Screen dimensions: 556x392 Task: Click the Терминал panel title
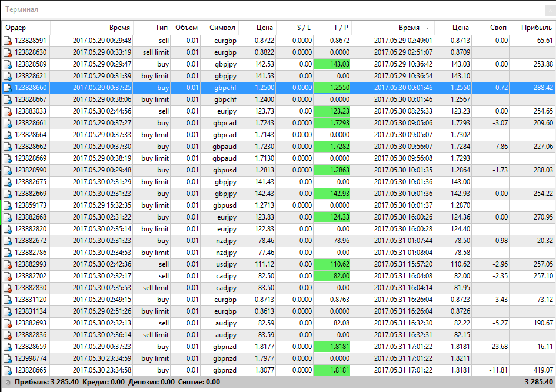tap(22, 9)
